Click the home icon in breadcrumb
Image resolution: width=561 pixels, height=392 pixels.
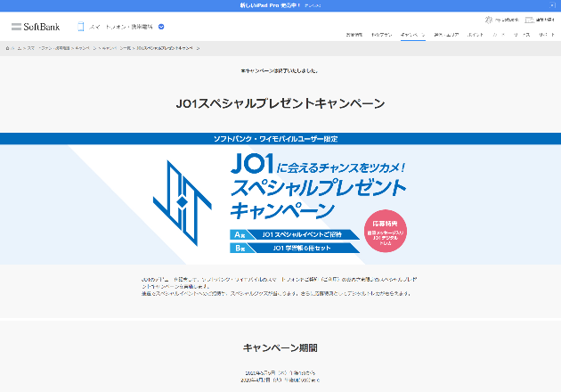point(8,46)
